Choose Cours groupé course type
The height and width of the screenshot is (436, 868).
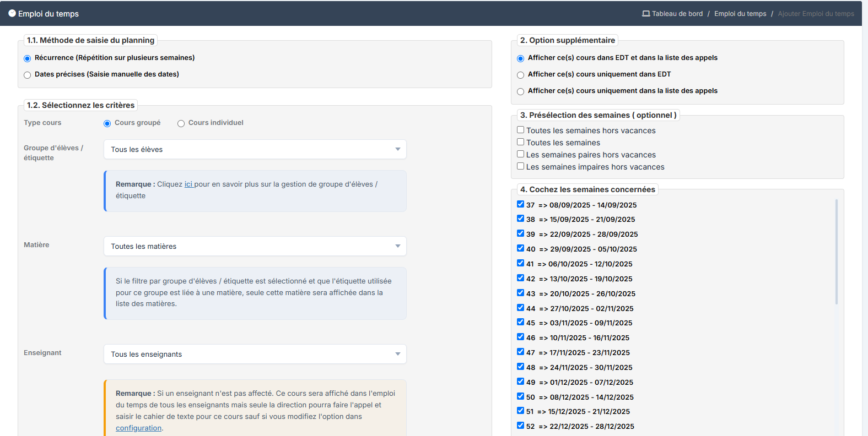coord(107,123)
